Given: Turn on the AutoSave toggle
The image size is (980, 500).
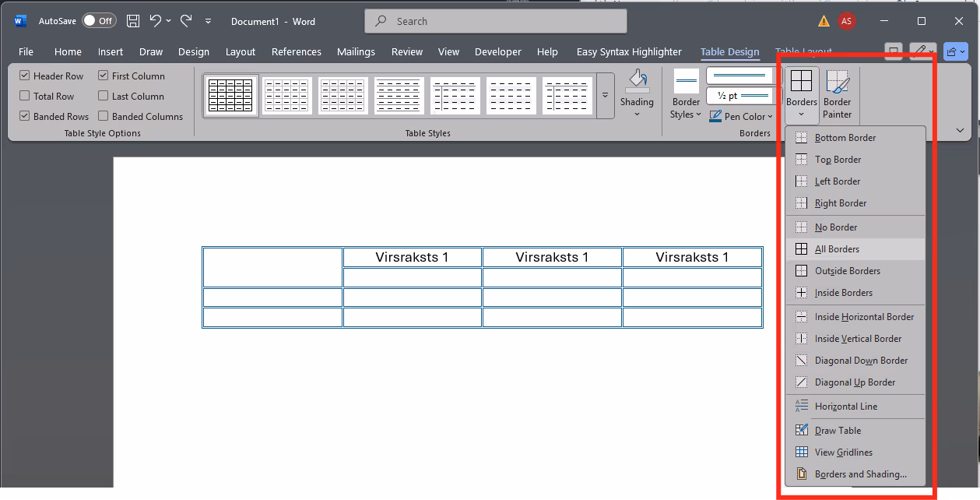Looking at the screenshot, I should coord(99,21).
